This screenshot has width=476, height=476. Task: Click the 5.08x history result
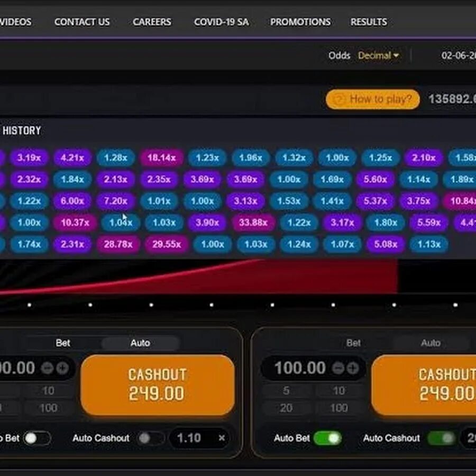click(x=386, y=244)
